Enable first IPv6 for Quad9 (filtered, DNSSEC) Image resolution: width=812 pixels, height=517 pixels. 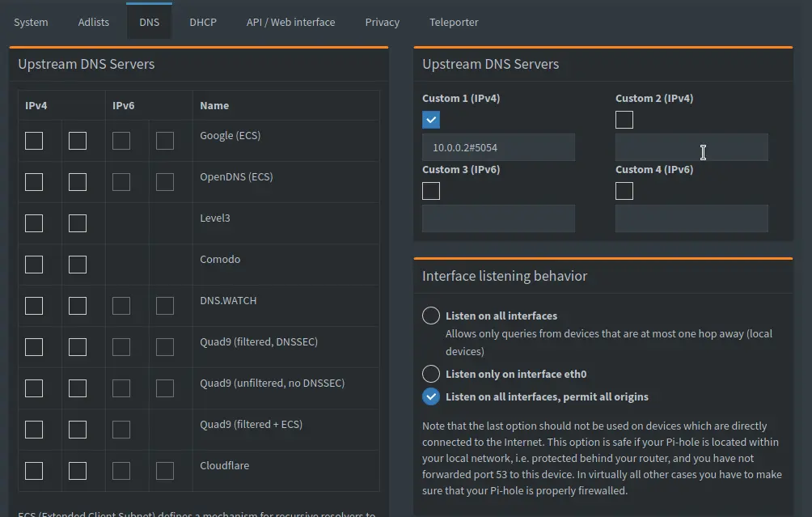[121, 347]
